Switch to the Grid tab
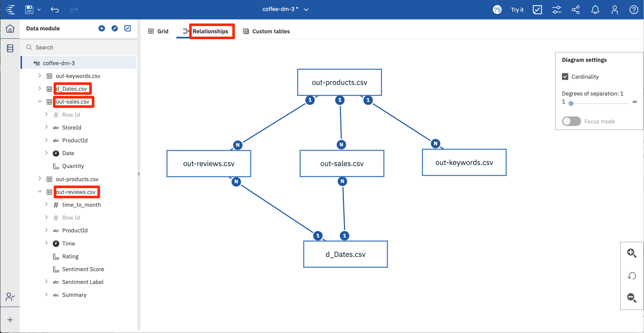This screenshot has height=333, width=644. (x=158, y=31)
